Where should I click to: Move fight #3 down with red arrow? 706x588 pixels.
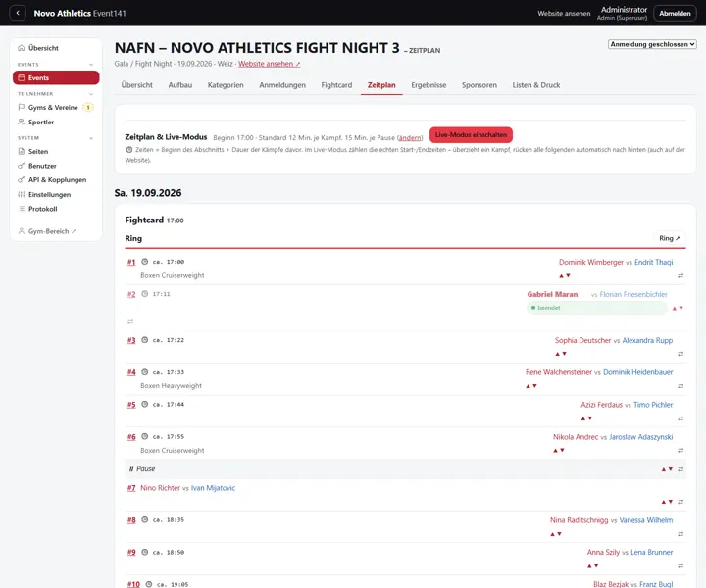point(565,354)
